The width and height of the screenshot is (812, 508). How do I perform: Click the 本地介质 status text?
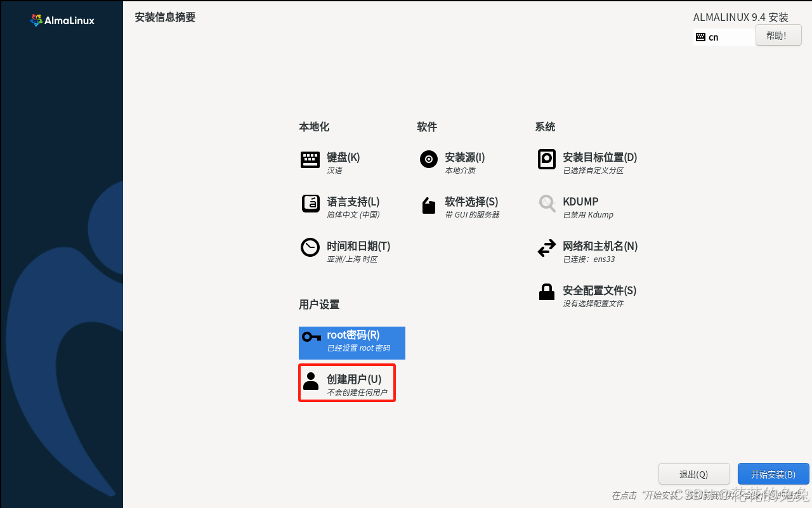point(460,171)
